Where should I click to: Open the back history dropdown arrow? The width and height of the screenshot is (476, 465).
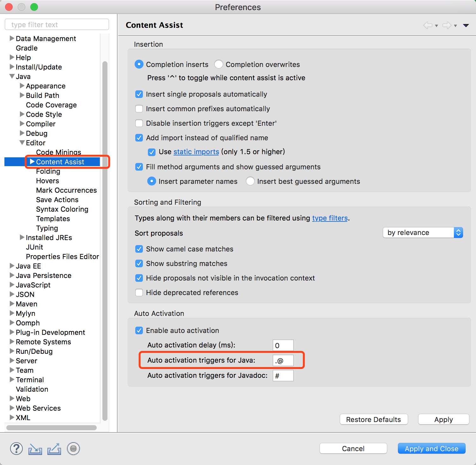click(x=436, y=26)
